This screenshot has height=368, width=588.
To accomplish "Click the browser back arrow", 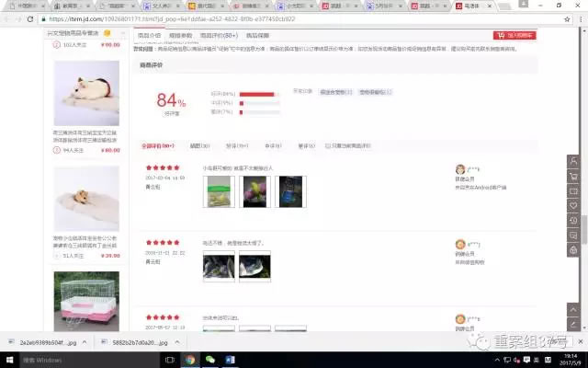I will [7, 17].
